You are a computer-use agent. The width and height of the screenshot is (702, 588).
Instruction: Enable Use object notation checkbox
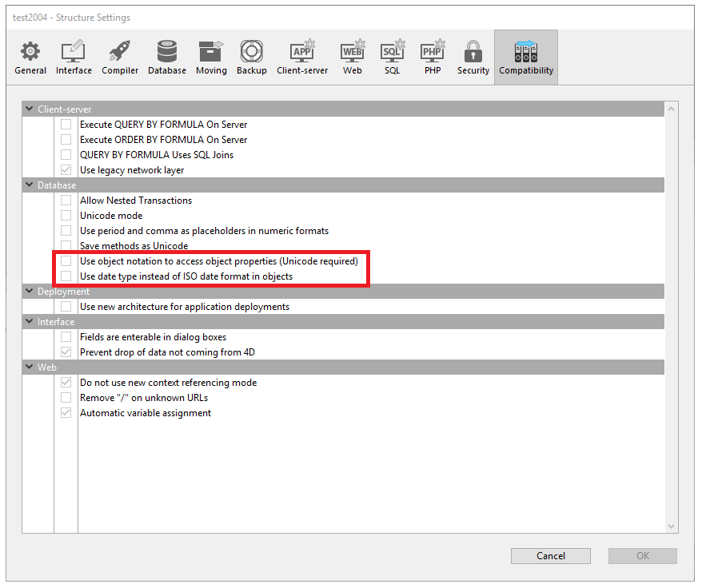tap(66, 261)
